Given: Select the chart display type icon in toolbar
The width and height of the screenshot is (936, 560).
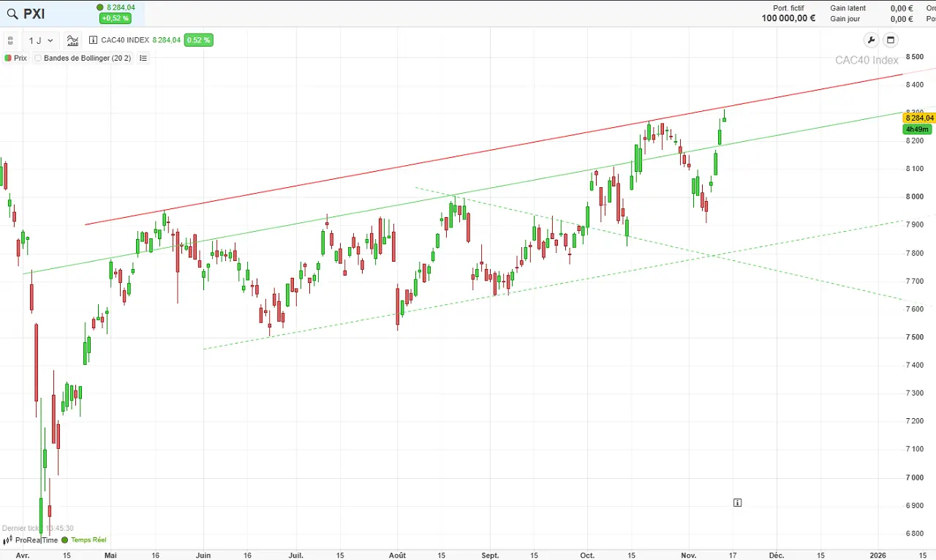Looking at the screenshot, I should pyautogui.click(x=72, y=40).
